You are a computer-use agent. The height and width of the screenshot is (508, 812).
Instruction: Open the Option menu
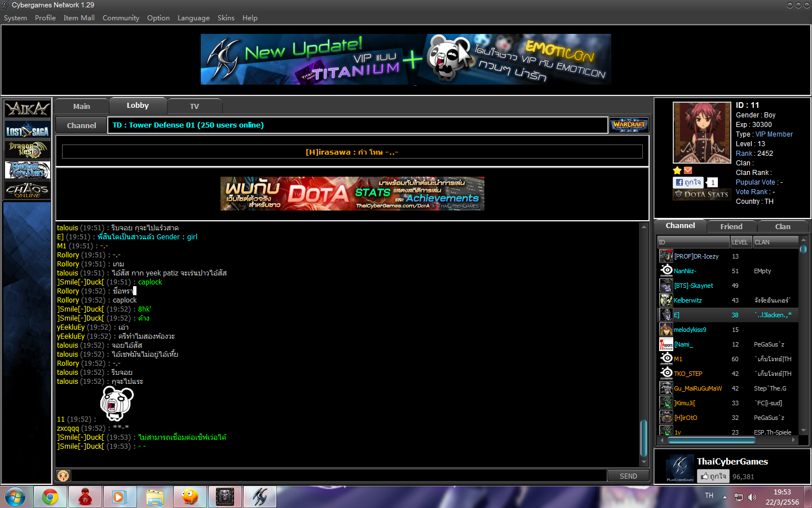coord(158,18)
